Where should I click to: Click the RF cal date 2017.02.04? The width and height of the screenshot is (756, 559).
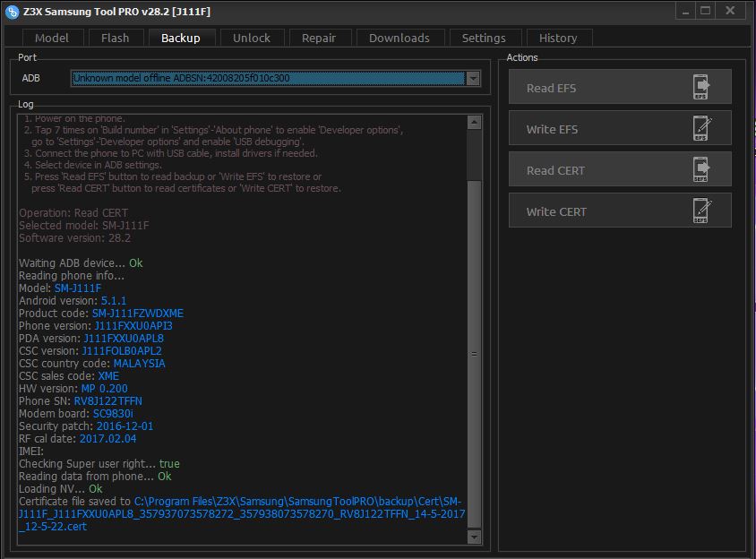pos(108,438)
